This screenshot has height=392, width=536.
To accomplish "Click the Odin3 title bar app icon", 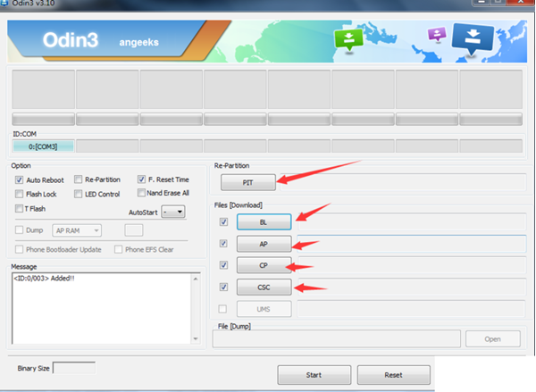I will [x=7, y=4].
